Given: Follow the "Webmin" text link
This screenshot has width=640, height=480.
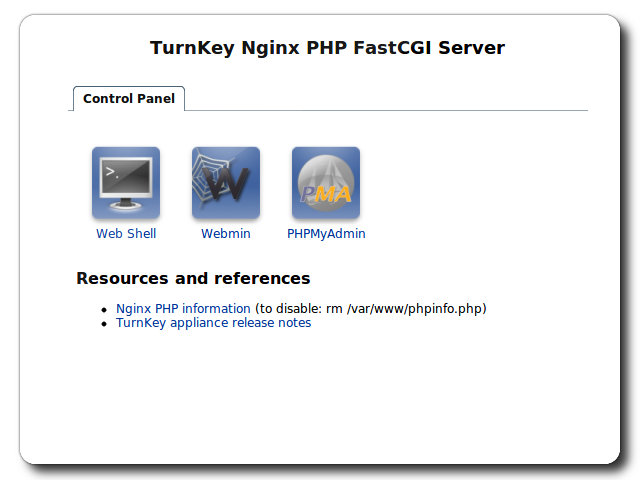Looking at the screenshot, I should tap(226, 234).
